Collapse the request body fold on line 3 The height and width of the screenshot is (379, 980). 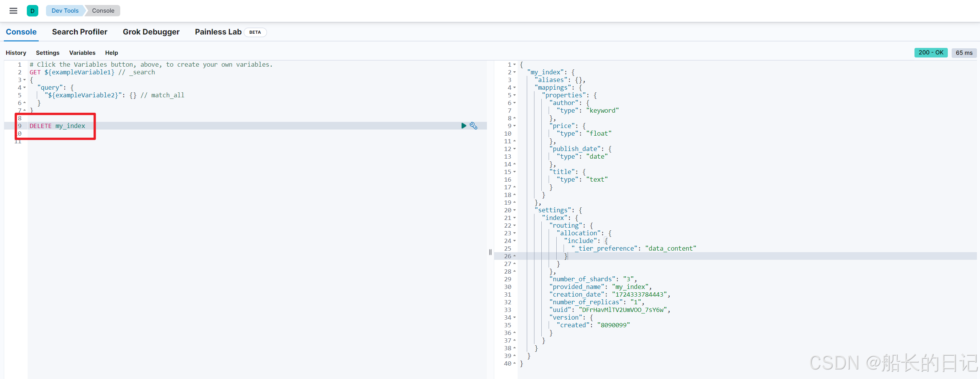click(x=25, y=80)
